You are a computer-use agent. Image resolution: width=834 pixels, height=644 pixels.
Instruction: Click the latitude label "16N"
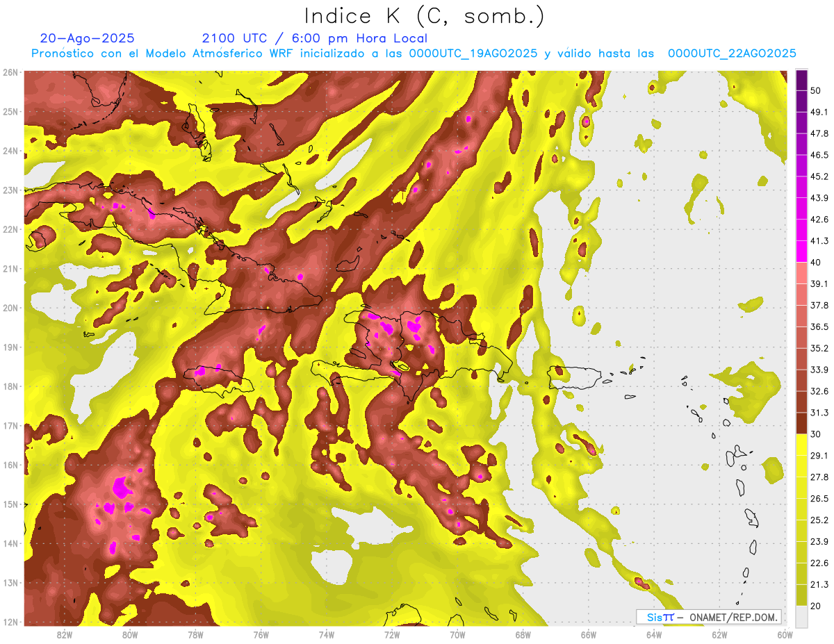(10, 465)
